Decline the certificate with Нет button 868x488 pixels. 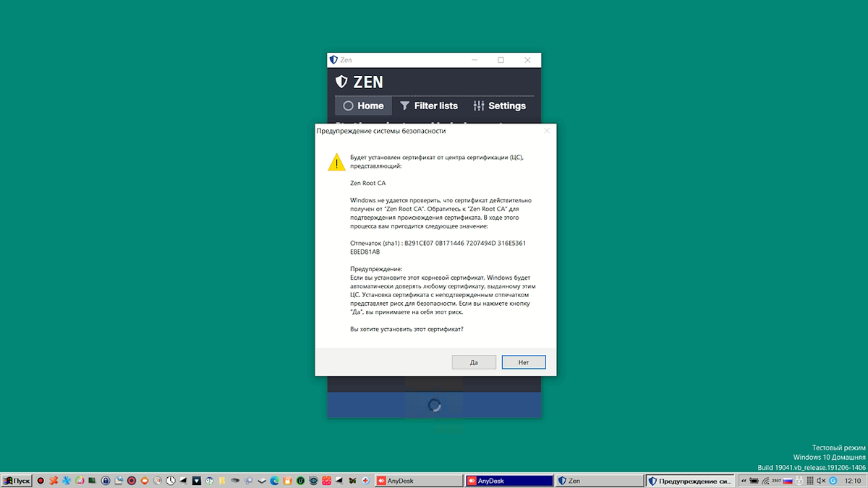(x=524, y=362)
